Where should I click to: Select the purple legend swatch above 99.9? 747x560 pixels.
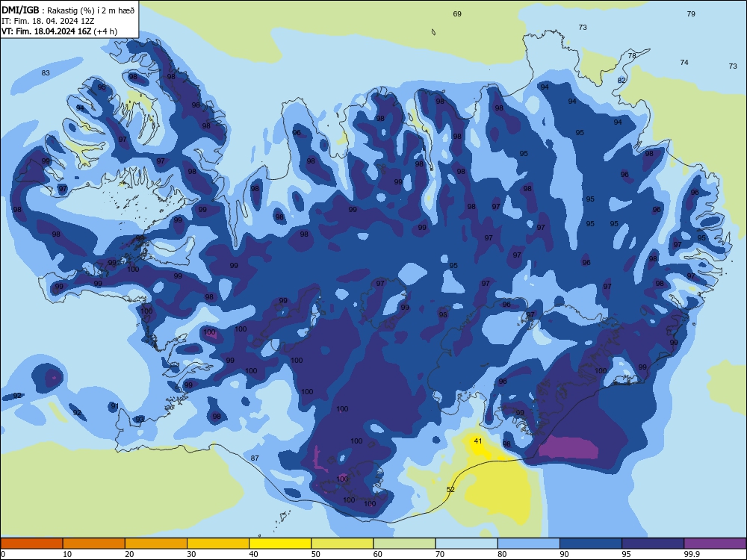pyautogui.click(x=715, y=544)
